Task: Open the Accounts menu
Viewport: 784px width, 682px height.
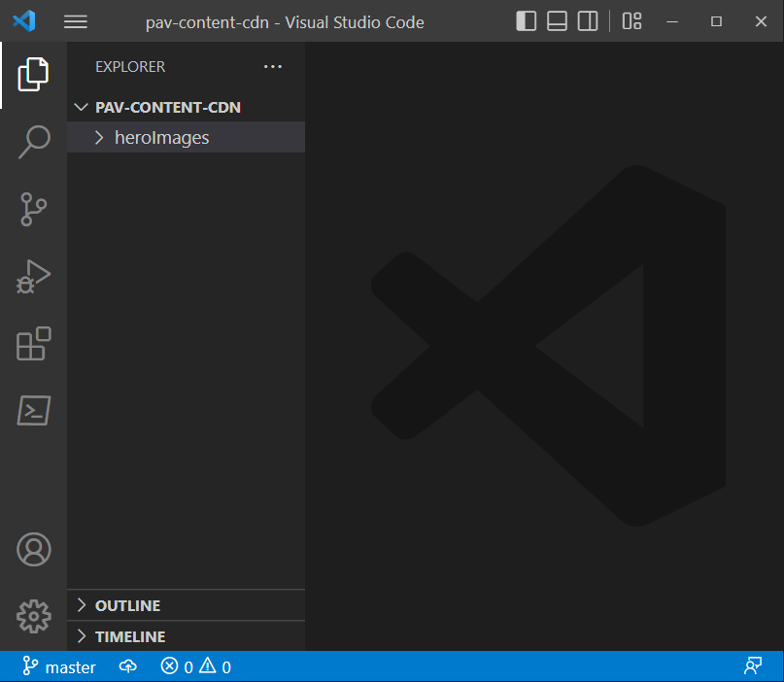Action: [33, 550]
